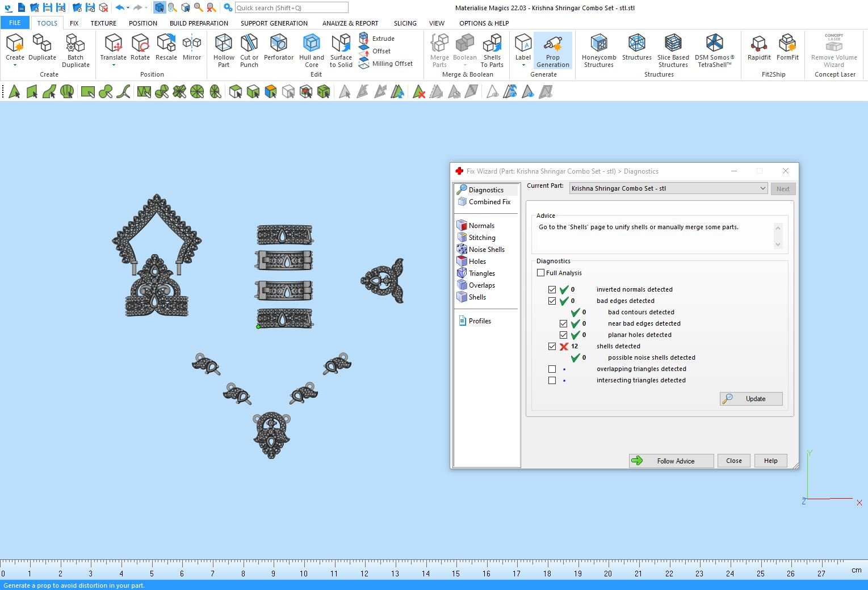This screenshot has height=590, width=868.
Task: Open the Translate dropdown arrow
Action: (114, 65)
